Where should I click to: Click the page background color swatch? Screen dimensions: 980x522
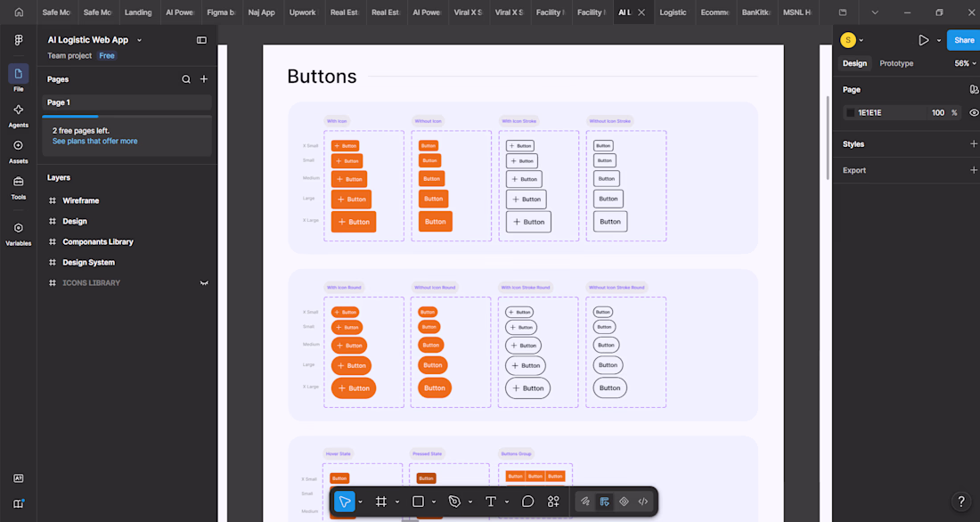(x=850, y=112)
